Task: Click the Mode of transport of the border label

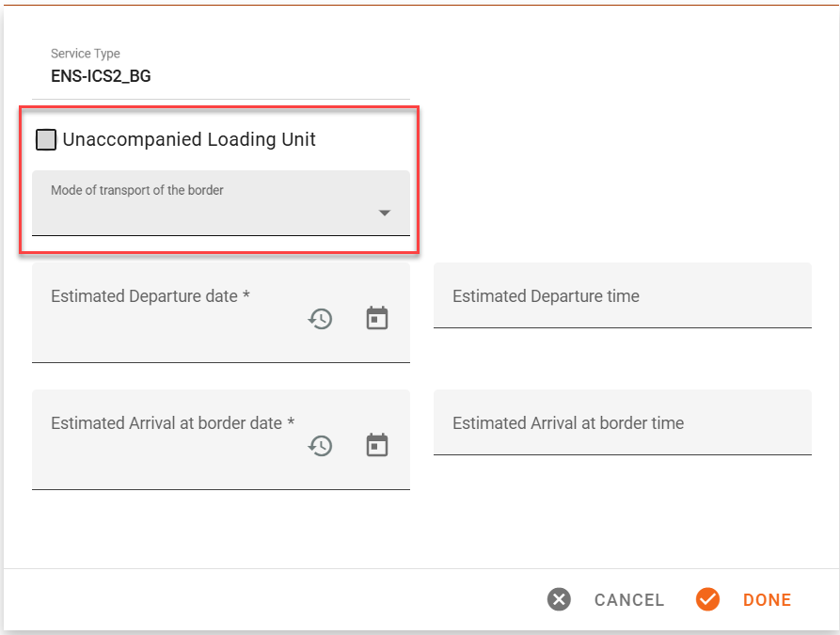Action: point(137,190)
